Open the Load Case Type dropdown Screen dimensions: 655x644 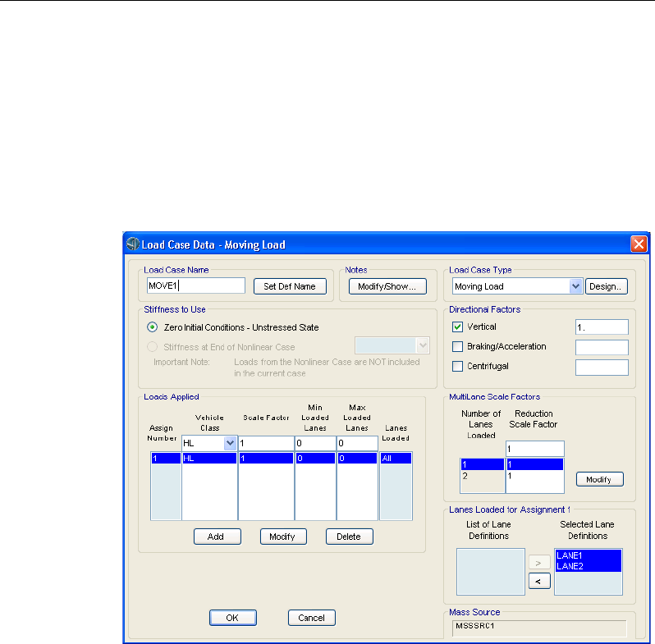pos(575,286)
